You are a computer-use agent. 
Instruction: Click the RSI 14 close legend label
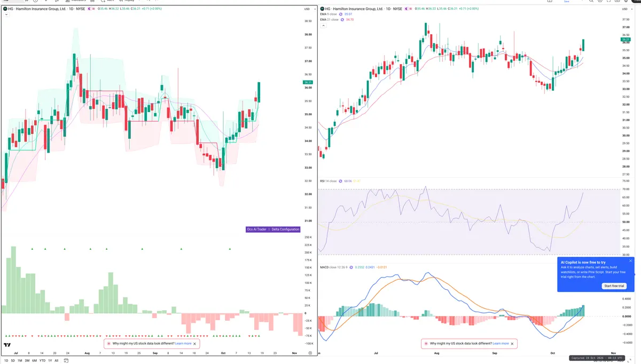pyautogui.click(x=329, y=181)
